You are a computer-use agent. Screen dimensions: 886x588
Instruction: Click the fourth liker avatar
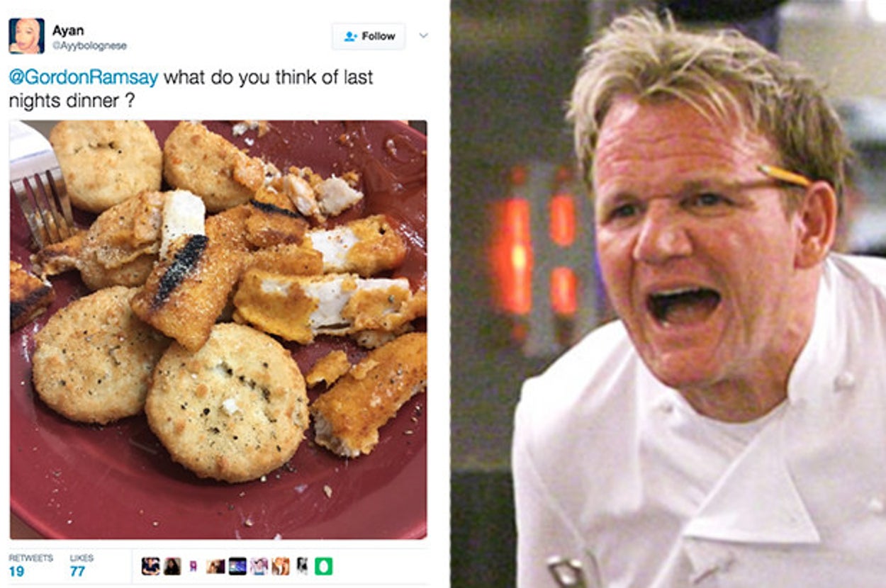pyautogui.click(x=215, y=566)
